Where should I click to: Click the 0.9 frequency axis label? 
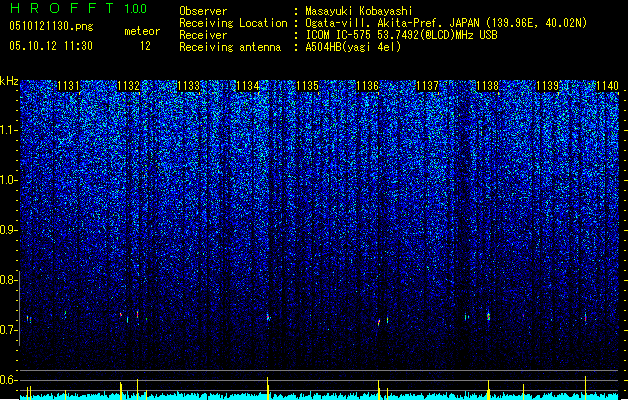[9, 230]
